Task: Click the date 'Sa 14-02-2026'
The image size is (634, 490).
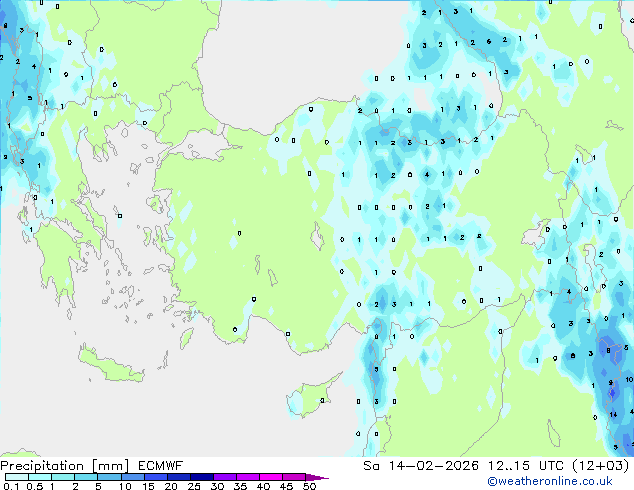Action: pyautogui.click(x=421, y=466)
